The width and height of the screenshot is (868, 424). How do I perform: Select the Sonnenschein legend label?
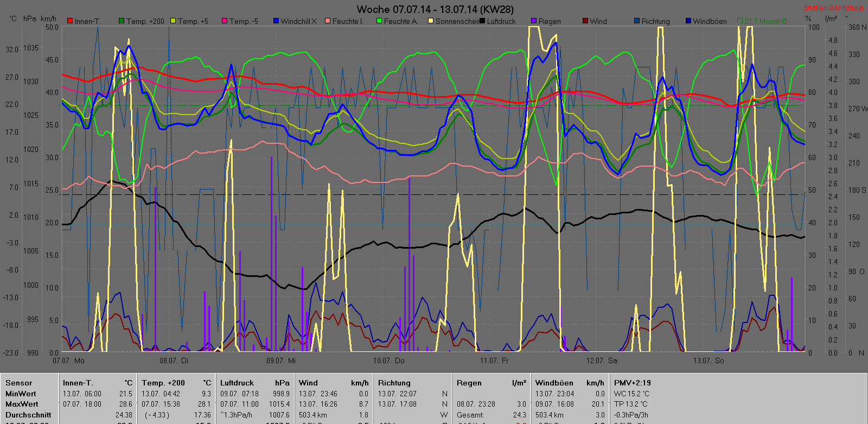click(x=457, y=22)
